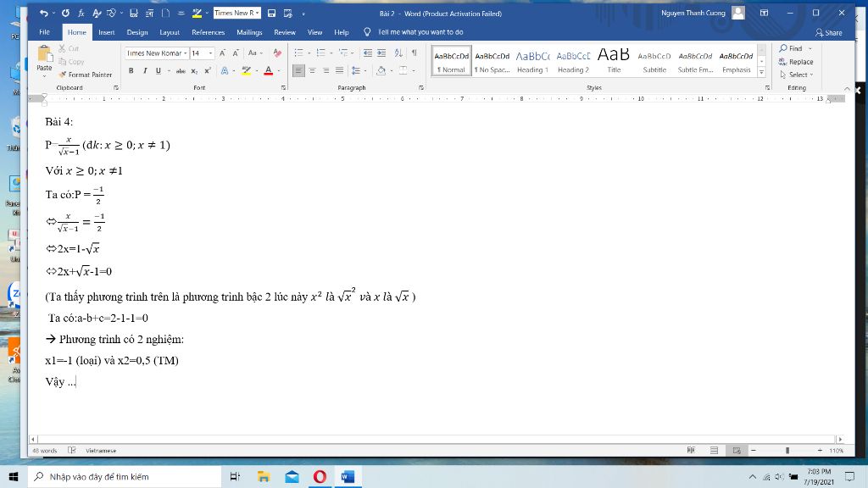Open the Font size dropdown
Viewport: 868px width, 488px height.
click(211, 53)
